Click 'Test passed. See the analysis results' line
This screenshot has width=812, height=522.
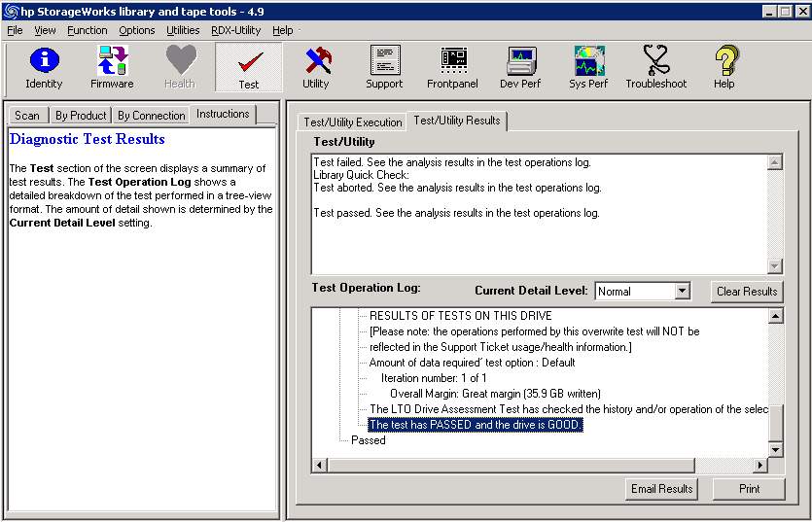(x=457, y=213)
